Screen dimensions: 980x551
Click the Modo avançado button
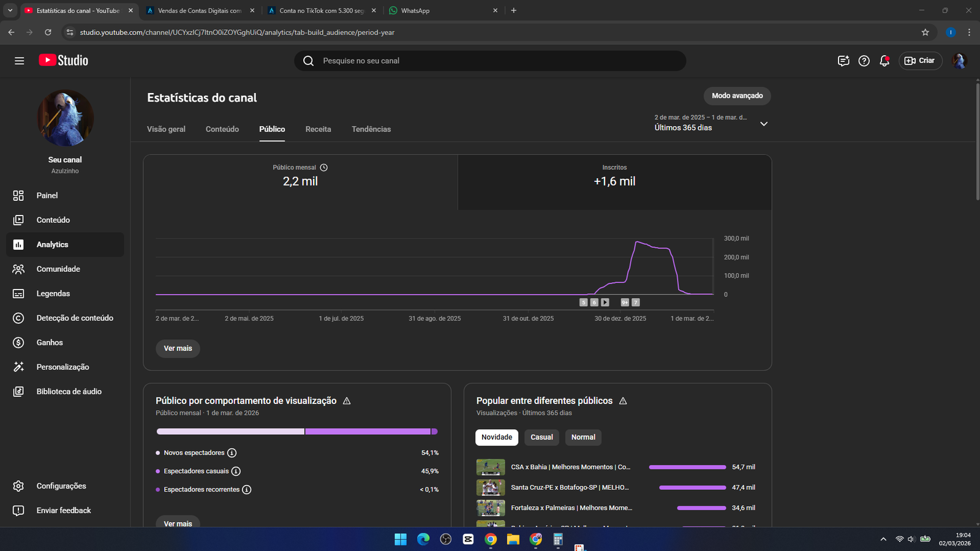coord(737,96)
